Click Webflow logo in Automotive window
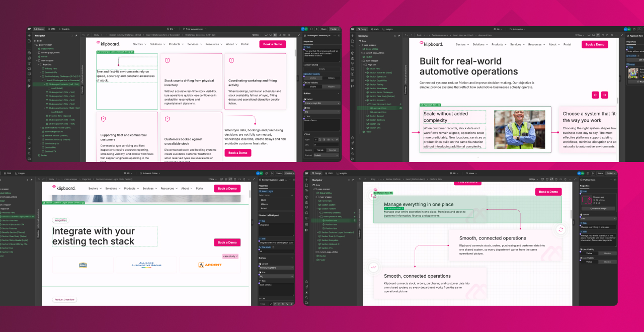Screen dimensions: 644x332 point(353,29)
